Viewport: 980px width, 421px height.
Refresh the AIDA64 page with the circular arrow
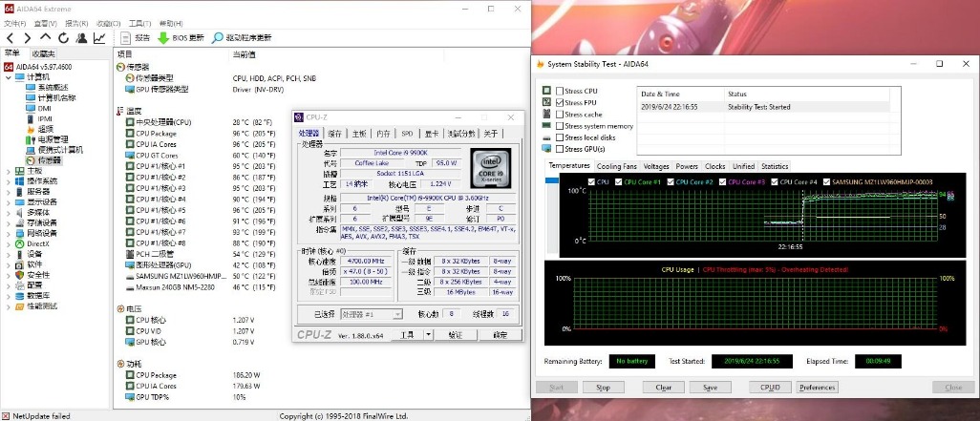click(x=63, y=38)
